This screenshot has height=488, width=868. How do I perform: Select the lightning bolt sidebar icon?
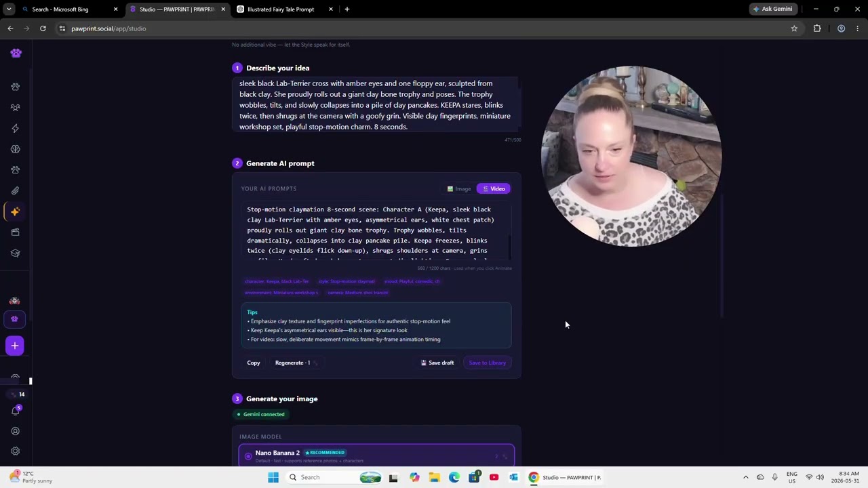click(x=15, y=128)
